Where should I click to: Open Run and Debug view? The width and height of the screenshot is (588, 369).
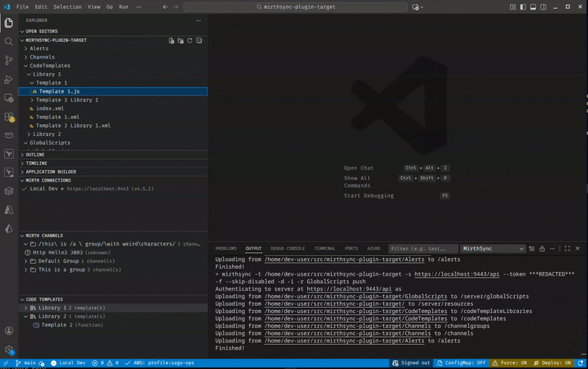coord(9,79)
